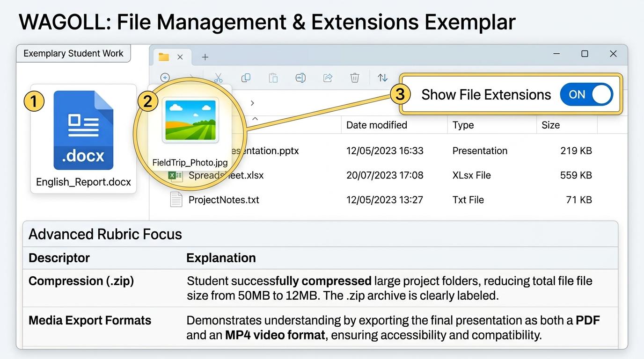Image resolution: width=644 pixels, height=359 pixels.
Task: Click the FieldTrip_Photo.jpg image thumbnail
Action: (190, 120)
